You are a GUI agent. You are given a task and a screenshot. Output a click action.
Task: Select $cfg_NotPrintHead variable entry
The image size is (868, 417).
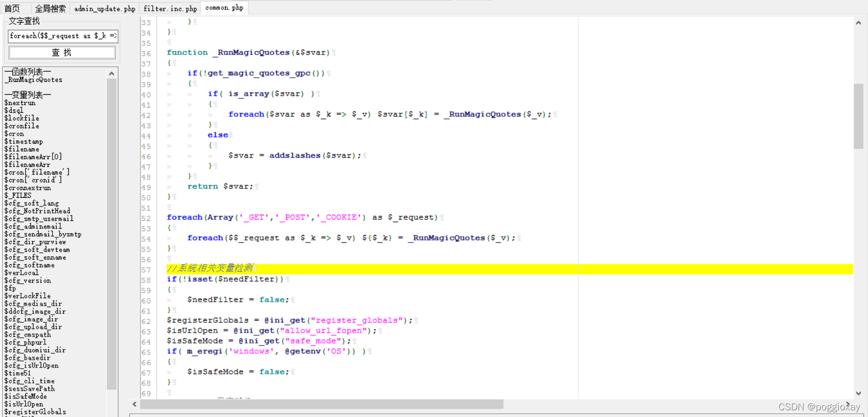[x=38, y=211]
